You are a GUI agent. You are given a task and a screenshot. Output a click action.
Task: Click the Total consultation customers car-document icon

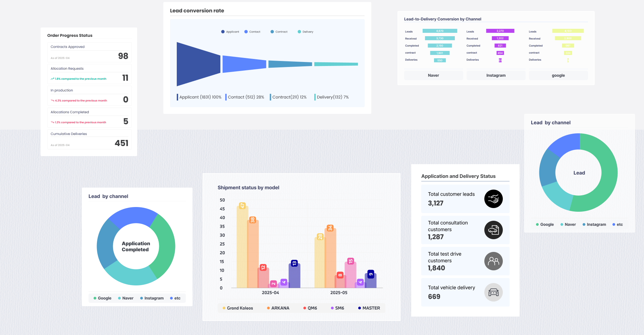(x=493, y=230)
